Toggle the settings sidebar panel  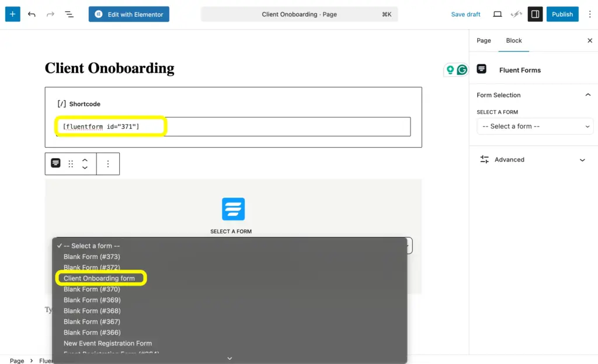click(x=535, y=14)
